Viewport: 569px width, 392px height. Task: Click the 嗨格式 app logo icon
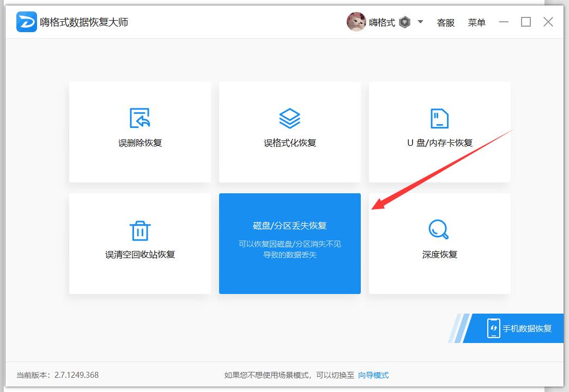tap(27, 22)
